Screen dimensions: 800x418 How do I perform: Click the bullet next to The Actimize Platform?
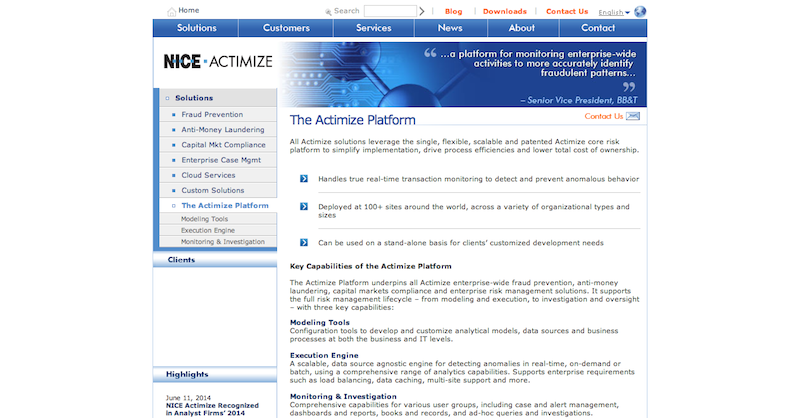pyautogui.click(x=173, y=206)
